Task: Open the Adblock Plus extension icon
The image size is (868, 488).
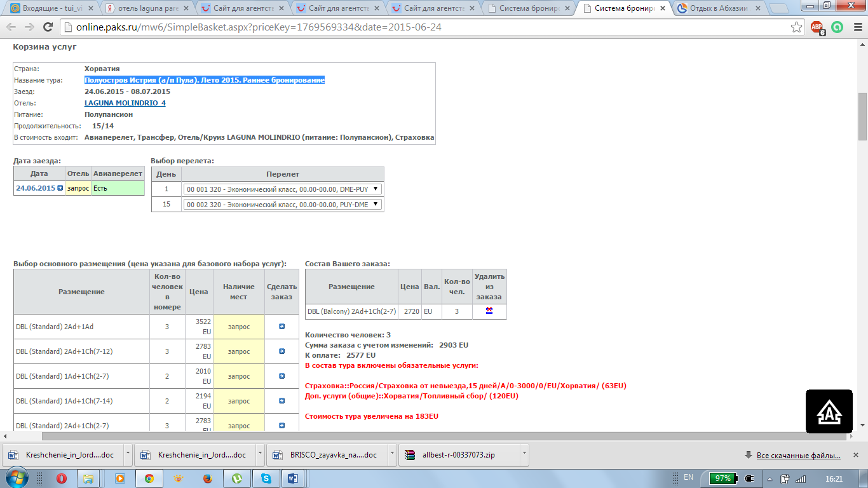Action: (x=817, y=27)
